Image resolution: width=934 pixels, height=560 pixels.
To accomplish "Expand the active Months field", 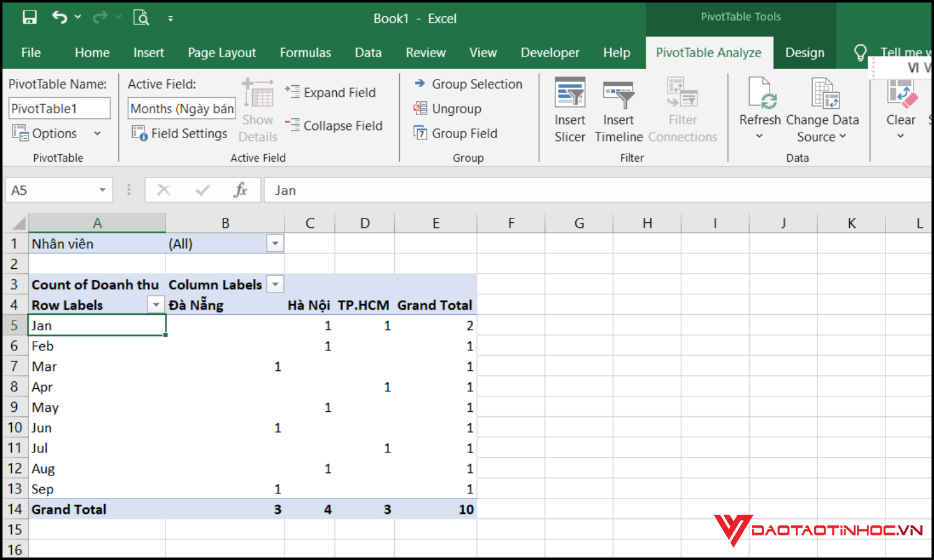I will click(332, 91).
